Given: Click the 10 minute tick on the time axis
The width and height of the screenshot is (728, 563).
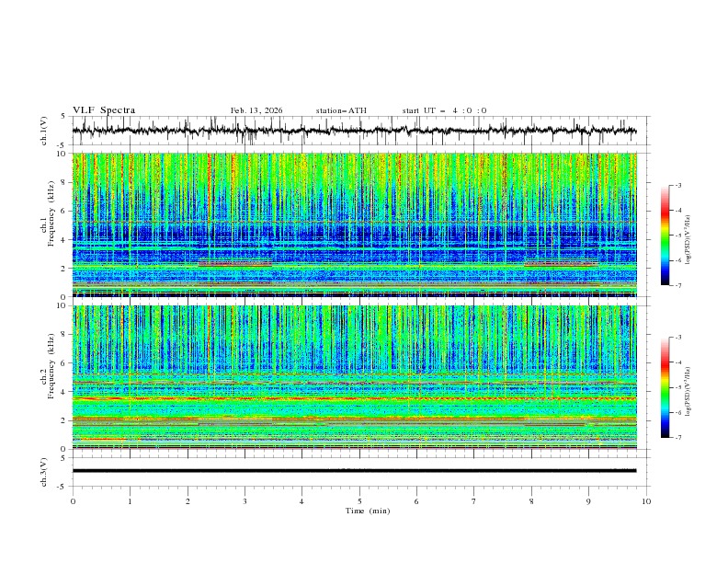Looking at the screenshot, I should [646, 500].
